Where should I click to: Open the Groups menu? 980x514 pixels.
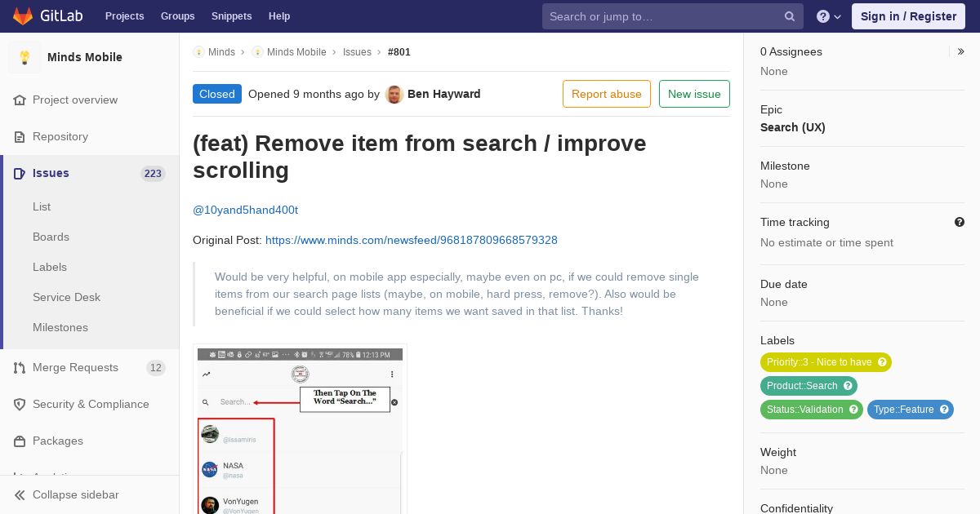tap(178, 16)
